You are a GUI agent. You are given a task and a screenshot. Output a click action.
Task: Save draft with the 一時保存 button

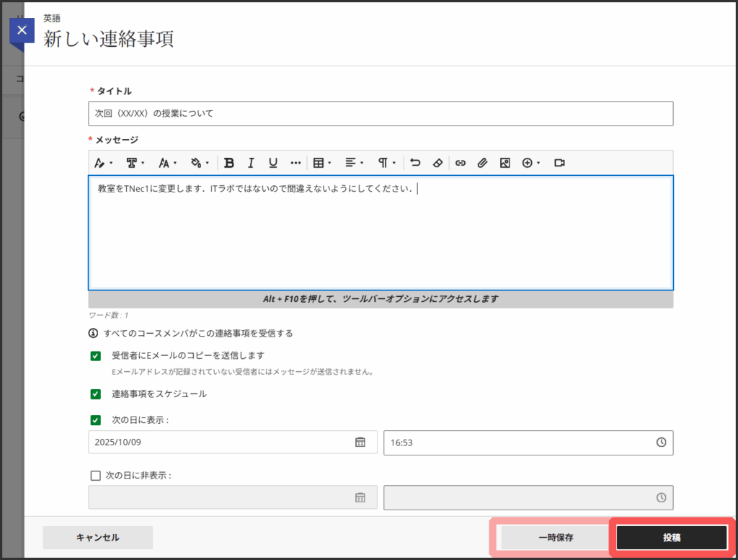(555, 538)
